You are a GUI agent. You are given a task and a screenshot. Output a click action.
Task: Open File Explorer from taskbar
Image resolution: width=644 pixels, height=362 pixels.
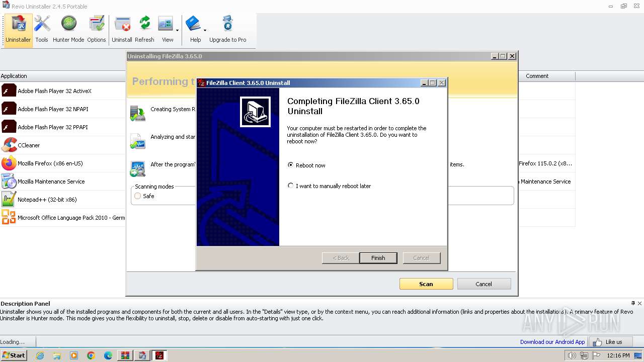pyautogui.click(x=57, y=355)
